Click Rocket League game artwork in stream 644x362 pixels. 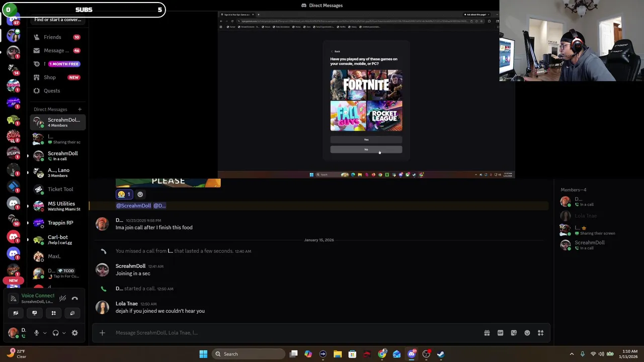[x=384, y=116]
